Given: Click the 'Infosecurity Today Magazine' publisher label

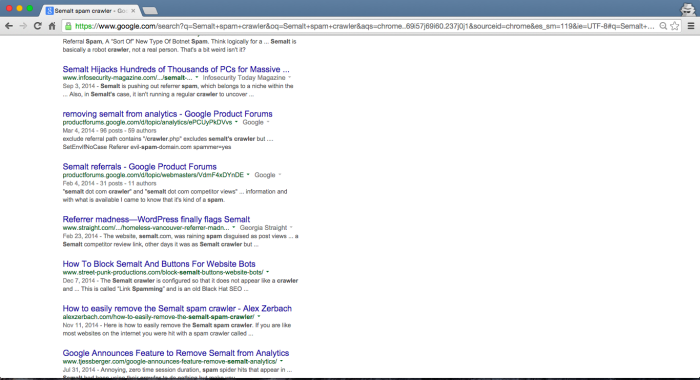Looking at the screenshot, I should [244, 78].
